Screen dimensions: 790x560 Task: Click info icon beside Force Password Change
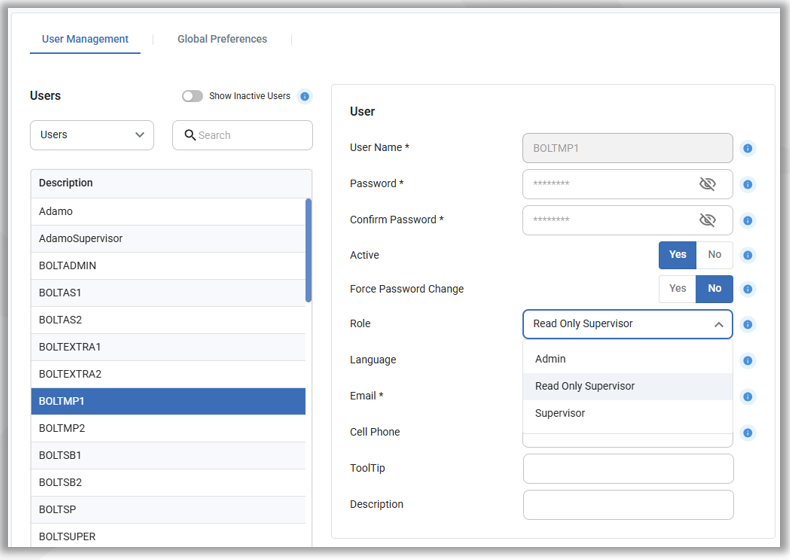point(748,290)
